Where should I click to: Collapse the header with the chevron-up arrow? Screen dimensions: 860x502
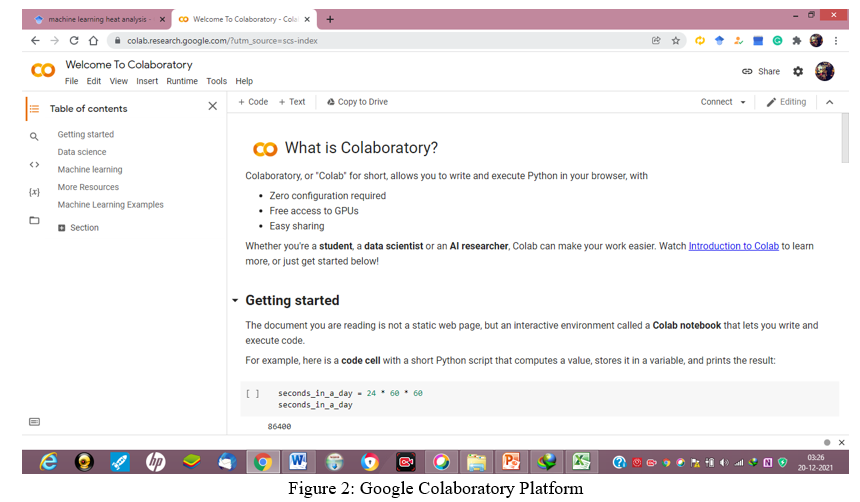pyautogui.click(x=829, y=102)
